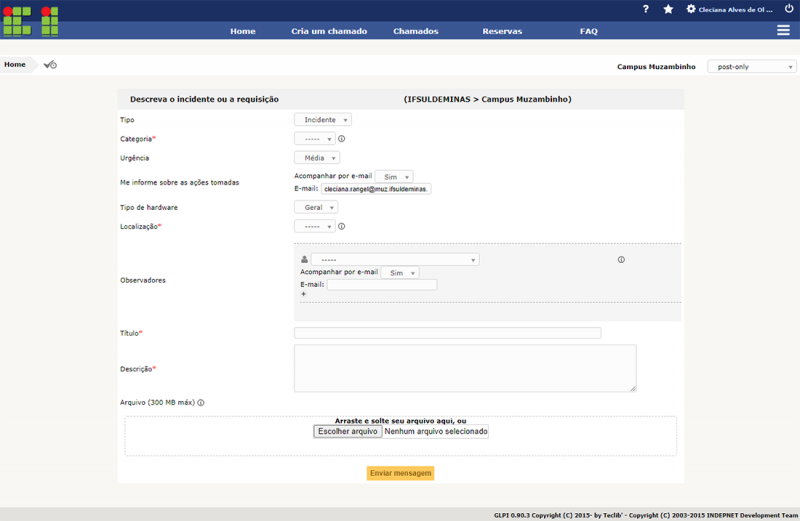Open the Chamados menu item

click(x=415, y=31)
